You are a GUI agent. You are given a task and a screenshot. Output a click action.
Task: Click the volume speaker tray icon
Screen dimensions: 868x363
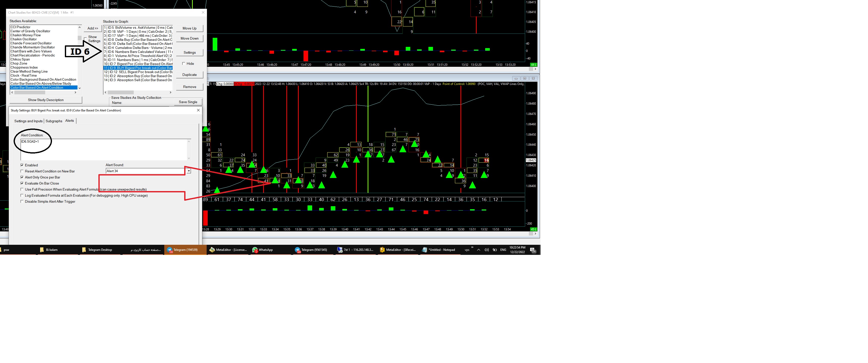(486, 250)
